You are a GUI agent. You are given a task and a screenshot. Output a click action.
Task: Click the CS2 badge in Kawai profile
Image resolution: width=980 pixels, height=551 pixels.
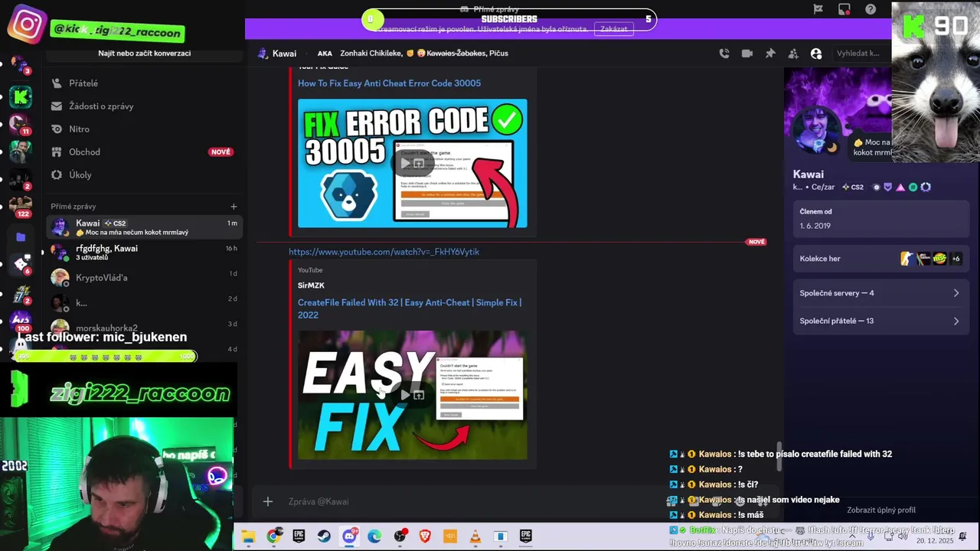point(853,187)
